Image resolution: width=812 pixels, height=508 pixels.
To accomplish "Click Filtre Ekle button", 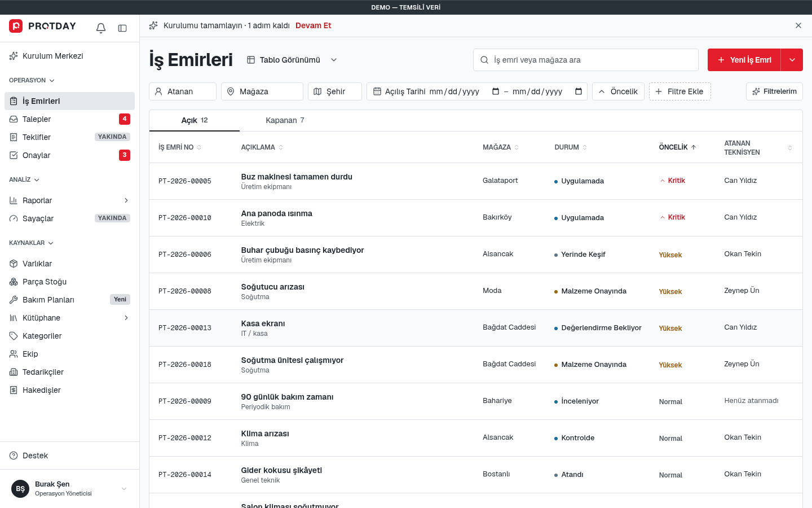I will (680, 91).
